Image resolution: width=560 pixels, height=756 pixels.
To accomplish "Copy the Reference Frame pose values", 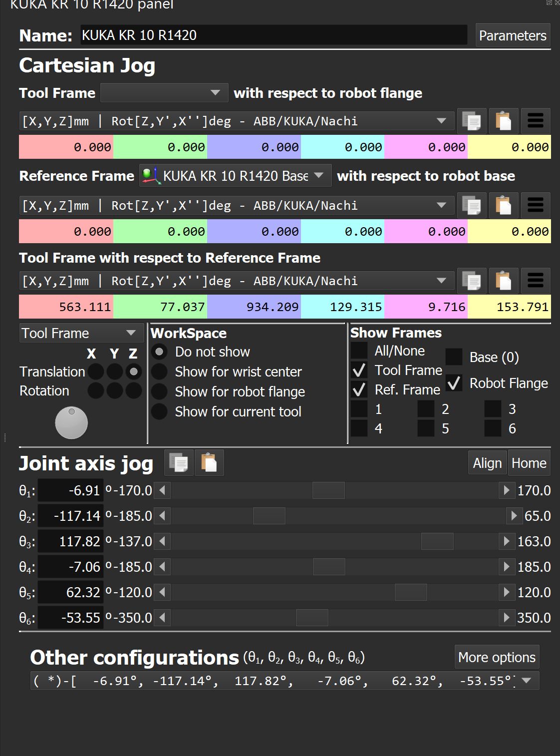I will coord(472,206).
